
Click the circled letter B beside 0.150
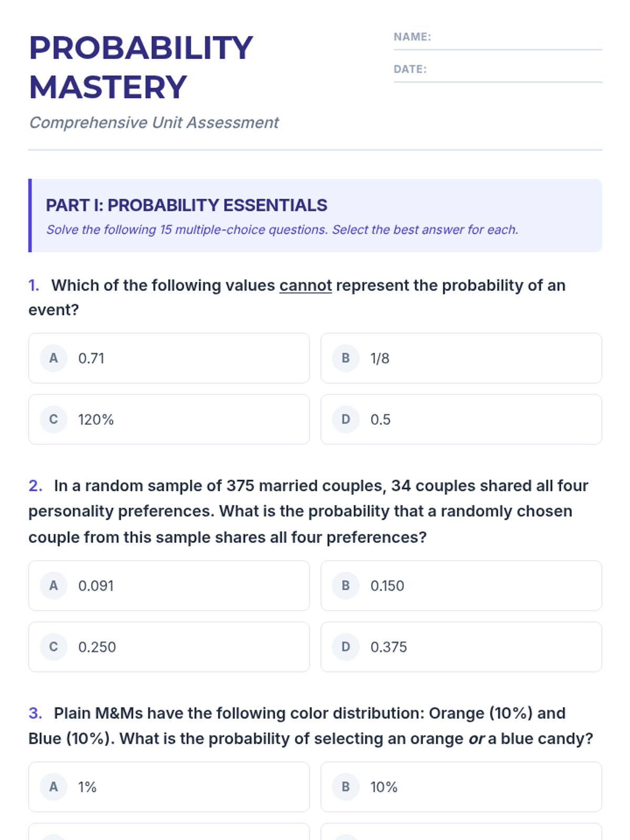click(345, 585)
